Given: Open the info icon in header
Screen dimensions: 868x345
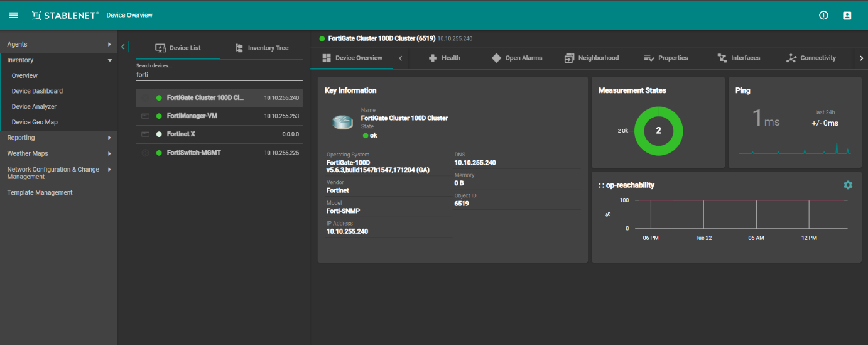Looking at the screenshot, I should pos(824,15).
